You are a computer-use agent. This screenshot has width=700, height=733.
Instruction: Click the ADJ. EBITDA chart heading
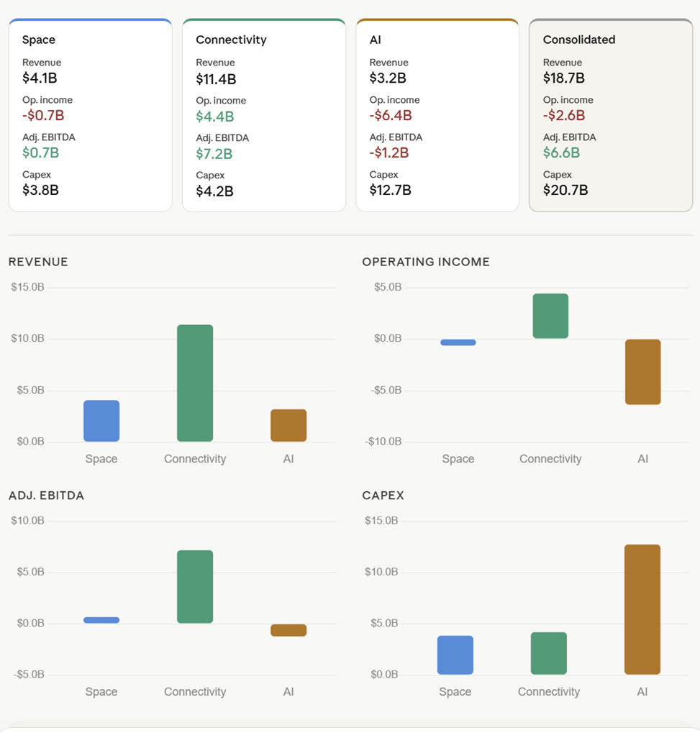(46, 496)
